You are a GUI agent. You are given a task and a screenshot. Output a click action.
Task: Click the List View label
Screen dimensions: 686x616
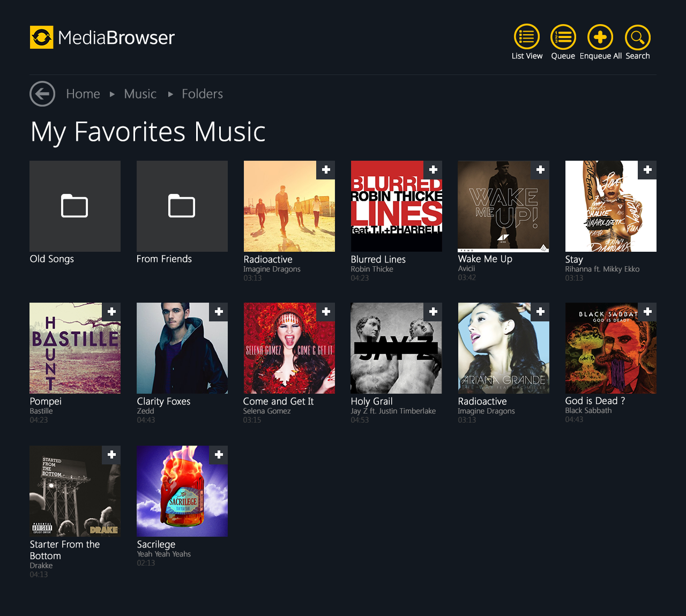click(x=527, y=56)
